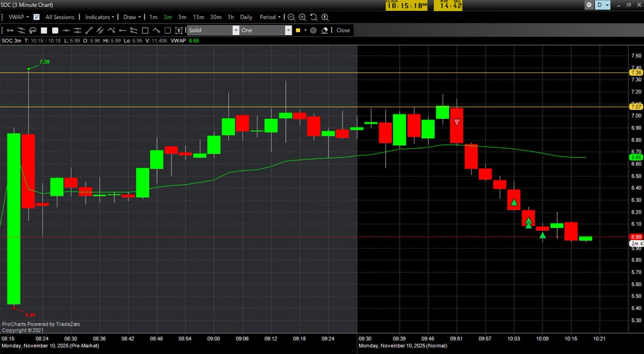Switch chart to 5m timeframe
Screen dimensions: 644x354
pyautogui.click(x=181, y=17)
